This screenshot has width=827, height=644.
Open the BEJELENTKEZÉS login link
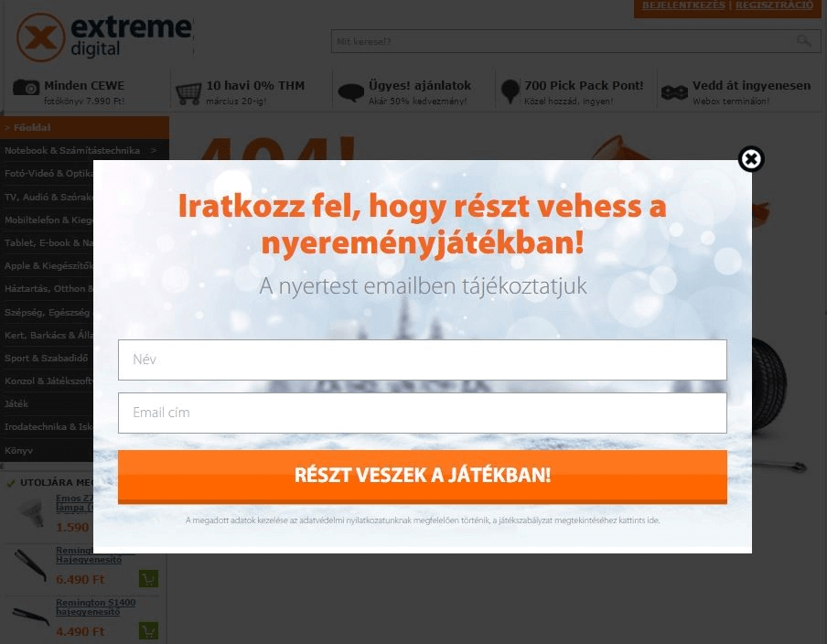[x=683, y=5]
